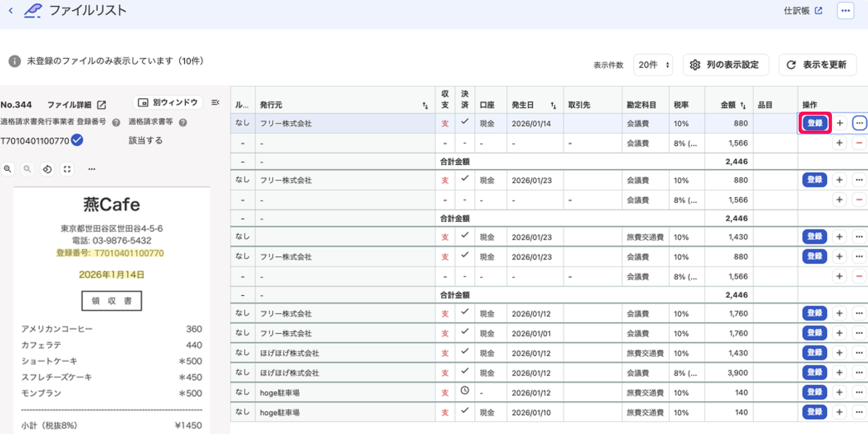Toggle 決済 checkmark in the 2026/01/01 row
The height and width of the screenshot is (434, 868).
click(465, 331)
